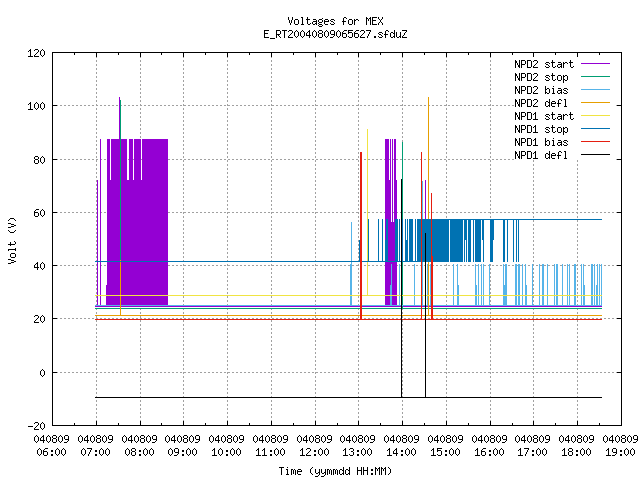Click the x-axis tick label 18:00
This screenshot has width=640, height=480.
point(576,452)
